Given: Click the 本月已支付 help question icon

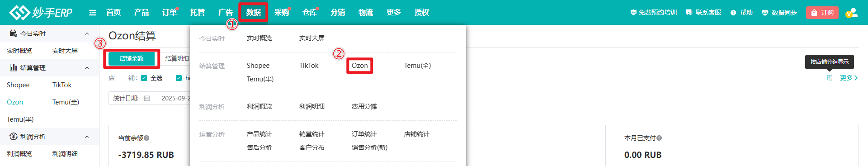Looking at the screenshot, I should pyautogui.click(x=659, y=138).
